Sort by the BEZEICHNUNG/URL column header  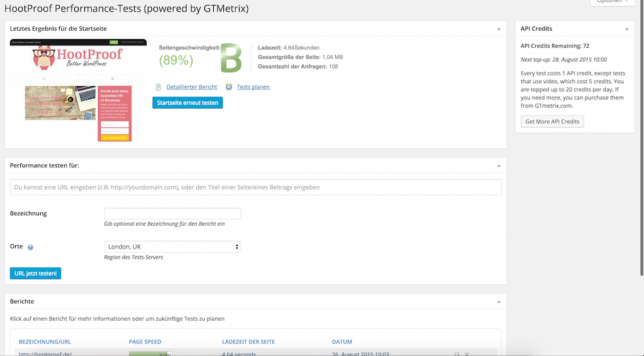45,342
